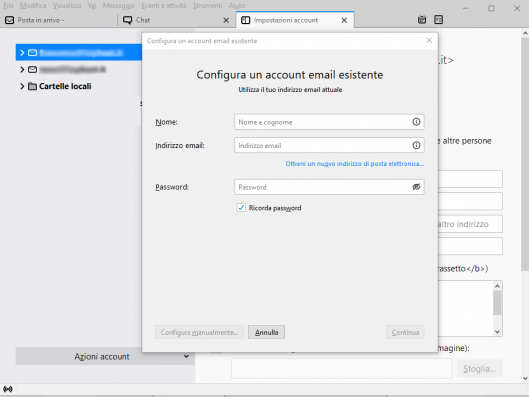The width and height of the screenshot is (529, 397).
Task: Open the Visualizza menu
Action: click(67, 5)
